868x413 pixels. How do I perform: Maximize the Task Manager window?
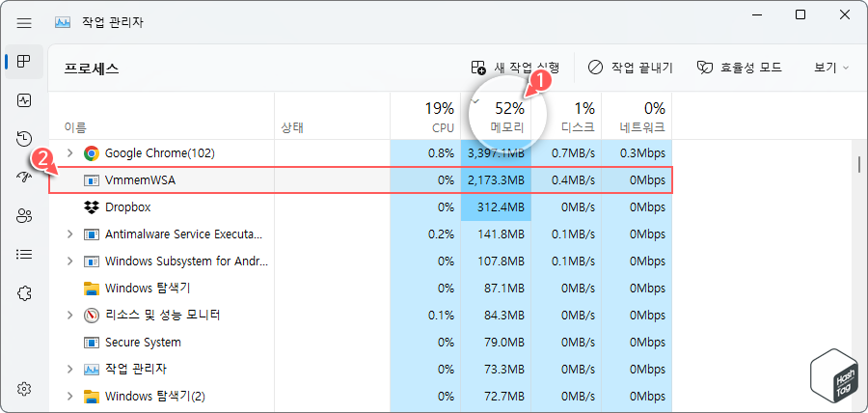[800, 14]
